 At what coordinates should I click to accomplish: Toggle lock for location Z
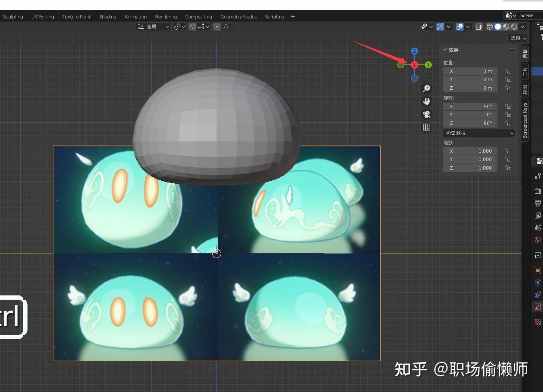[508, 88]
